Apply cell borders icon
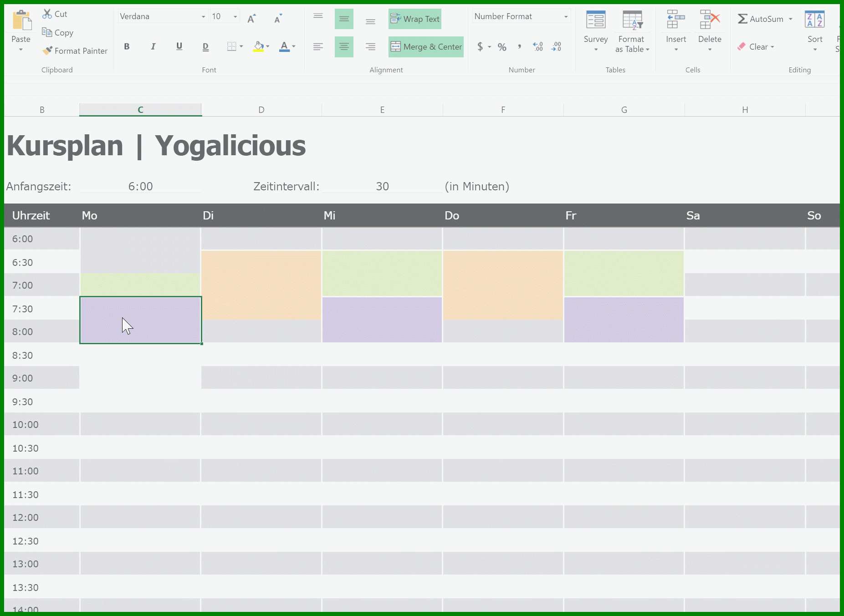Screen dimensions: 844x616 [x=232, y=46]
